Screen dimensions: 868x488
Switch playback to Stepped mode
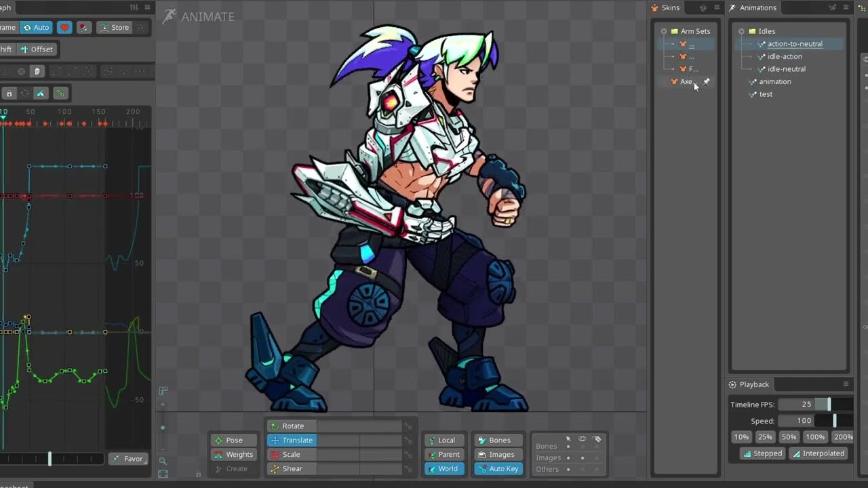point(762,453)
